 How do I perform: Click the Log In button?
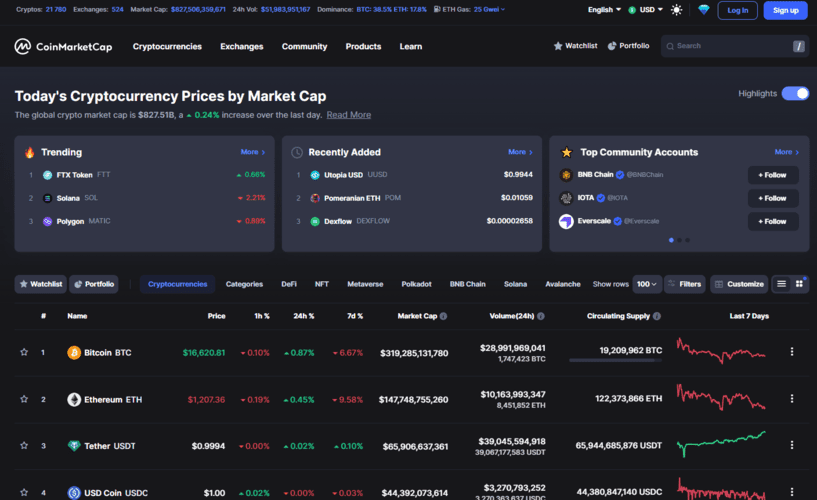coord(737,10)
